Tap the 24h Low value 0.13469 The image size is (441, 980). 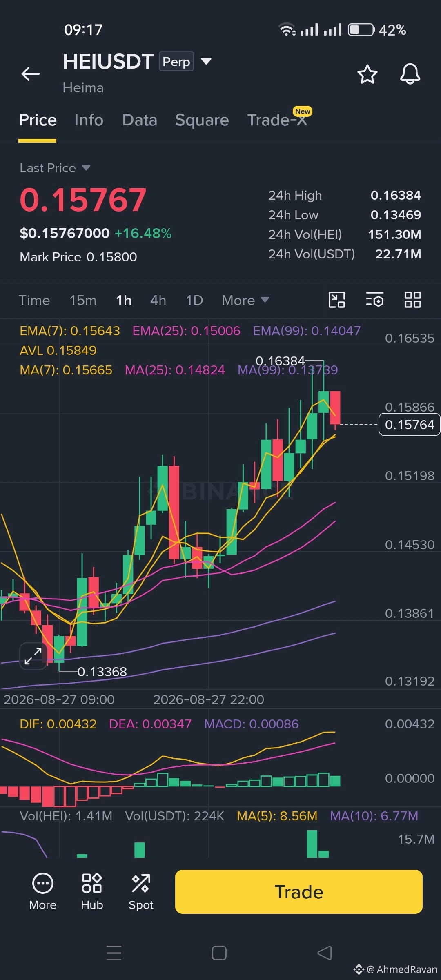[x=396, y=215]
